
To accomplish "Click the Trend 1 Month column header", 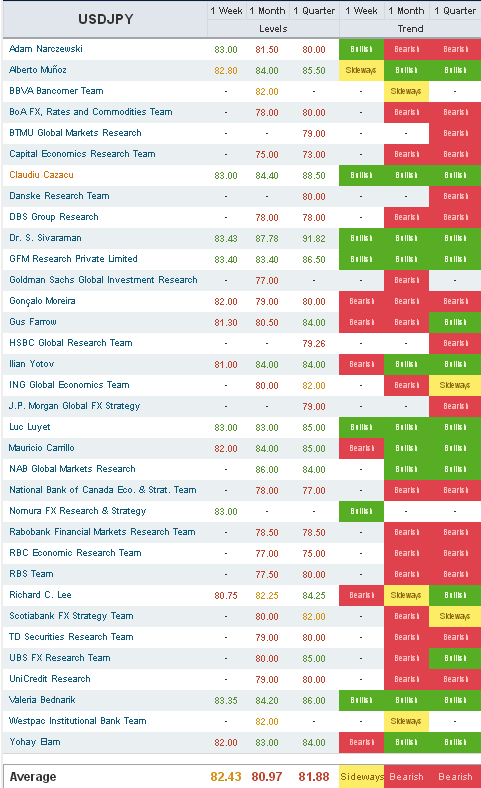I will click(x=406, y=11).
